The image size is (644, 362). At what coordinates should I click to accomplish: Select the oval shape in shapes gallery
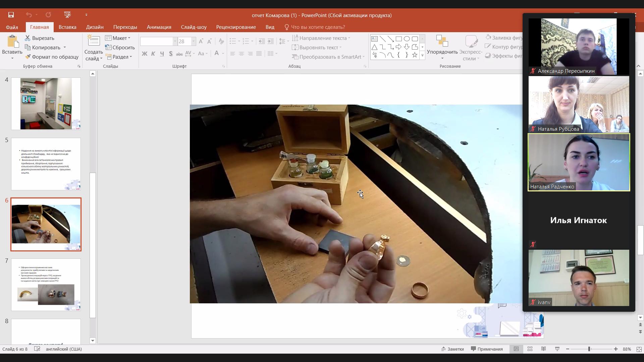(407, 39)
